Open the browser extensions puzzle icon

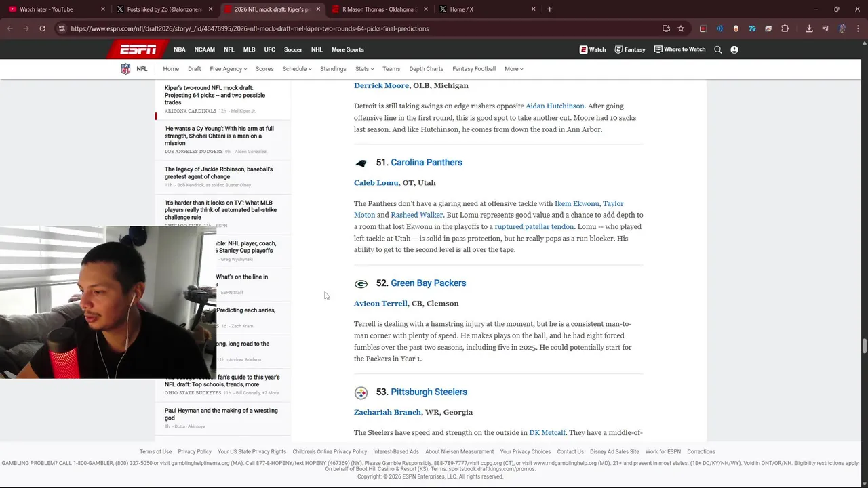[785, 28]
